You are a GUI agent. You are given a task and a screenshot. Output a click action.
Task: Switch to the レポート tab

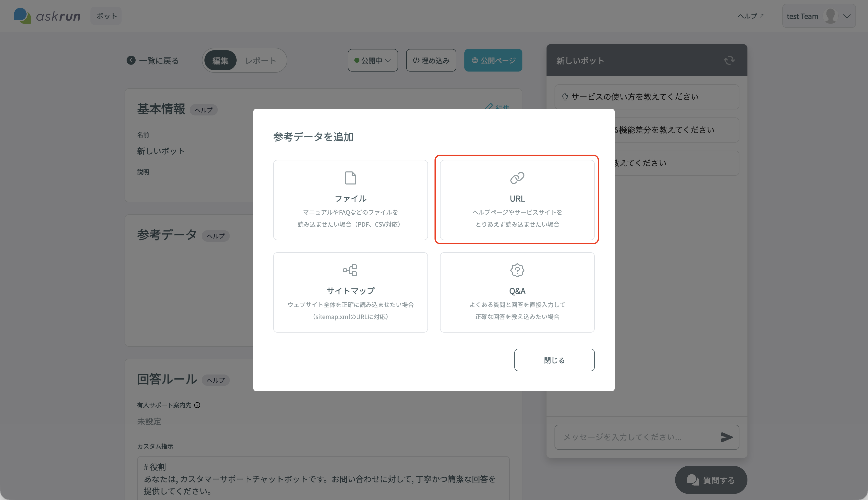[x=260, y=60]
